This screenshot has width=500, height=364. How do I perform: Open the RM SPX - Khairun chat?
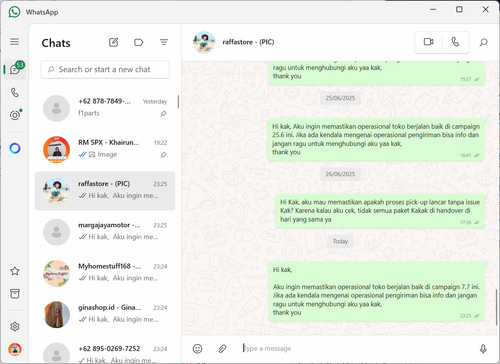tap(105, 150)
